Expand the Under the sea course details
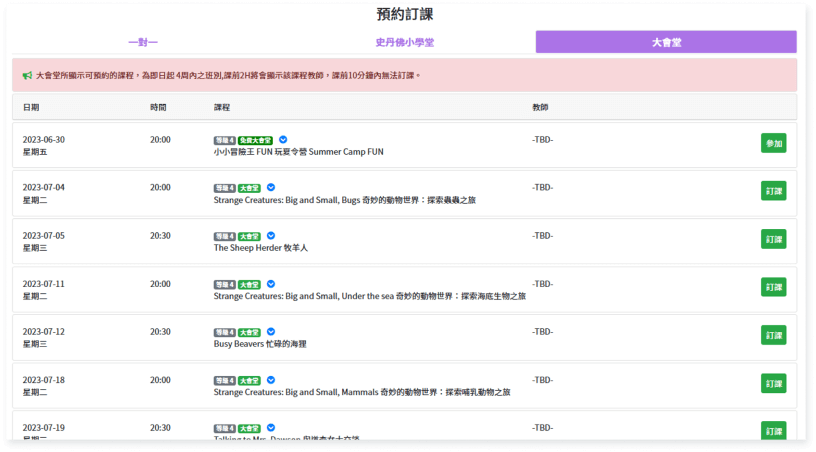 pyautogui.click(x=270, y=284)
